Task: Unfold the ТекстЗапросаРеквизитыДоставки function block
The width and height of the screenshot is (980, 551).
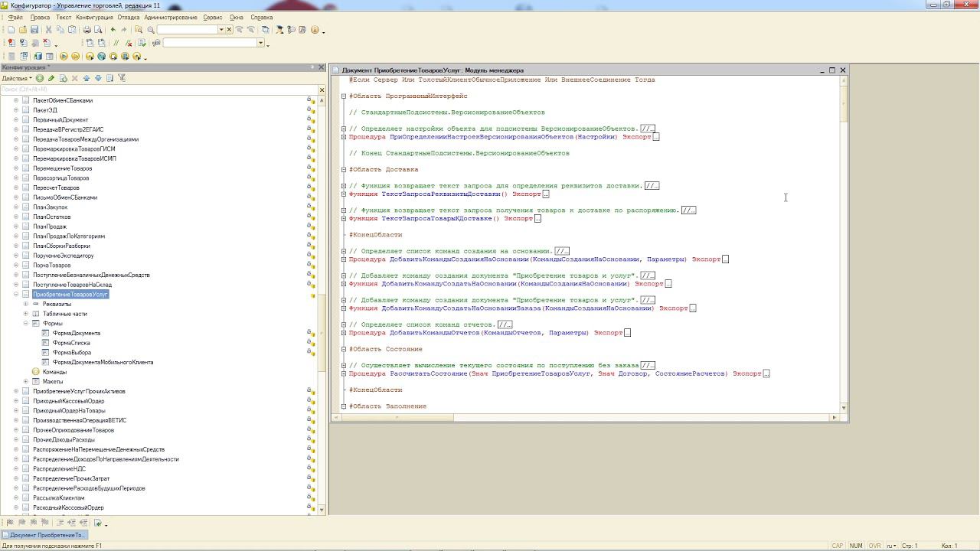Action: [x=344, y=194]
